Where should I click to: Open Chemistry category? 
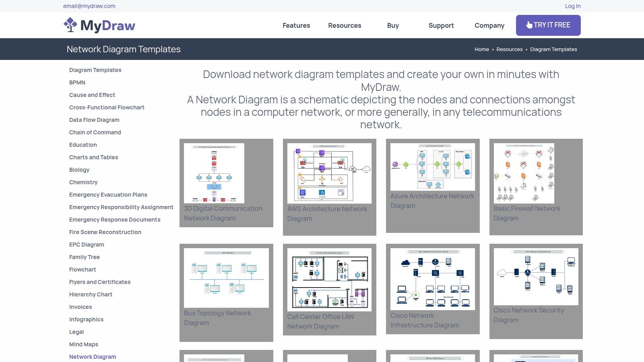(83, 182)
